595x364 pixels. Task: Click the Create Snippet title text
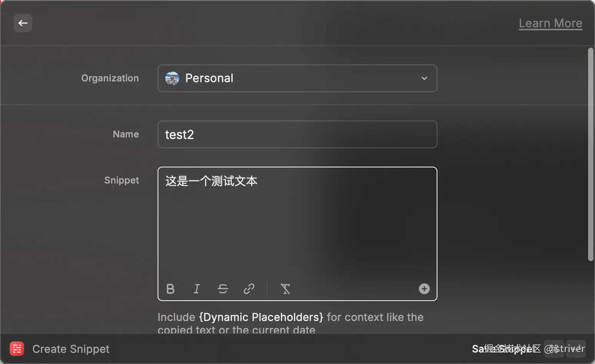(x=71, y=349)
